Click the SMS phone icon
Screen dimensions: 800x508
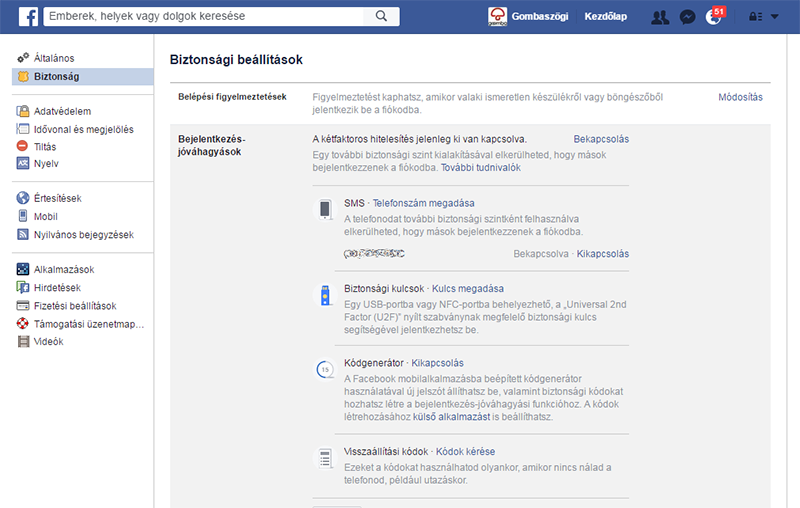[325, 210]
